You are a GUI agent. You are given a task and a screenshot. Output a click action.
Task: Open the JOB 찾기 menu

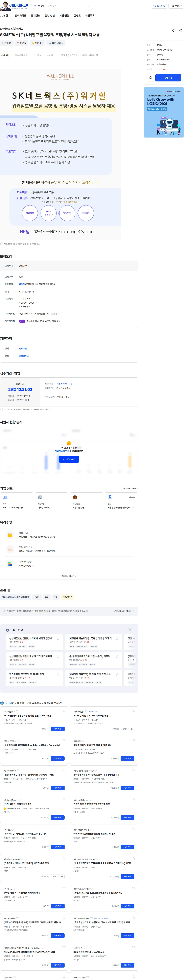5,16
